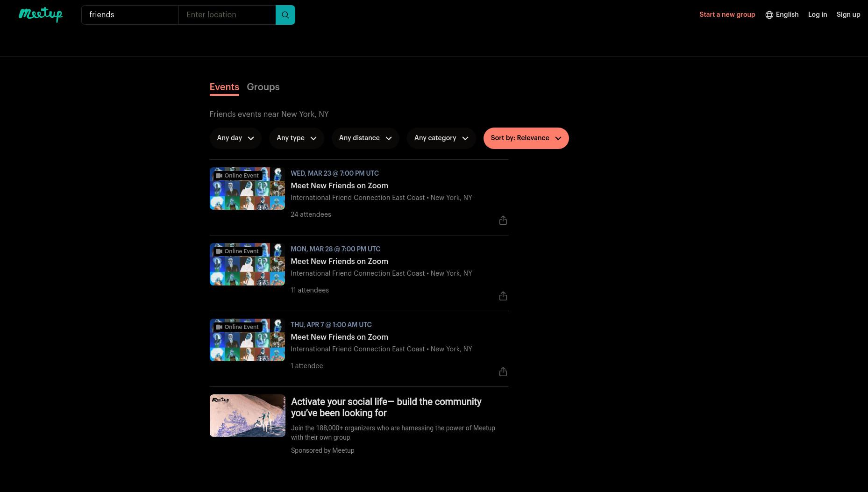868x492 pixels.
Task: Click the Online Event badge on the Mar 23 event
Action: tap(238, 176)
